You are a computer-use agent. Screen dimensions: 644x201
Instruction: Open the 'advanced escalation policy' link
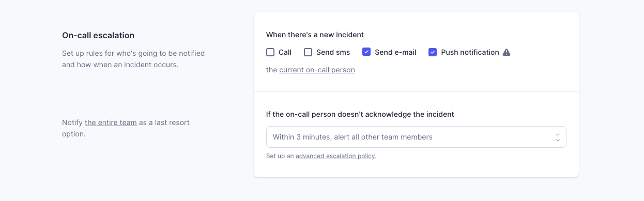tap(335, 156)
